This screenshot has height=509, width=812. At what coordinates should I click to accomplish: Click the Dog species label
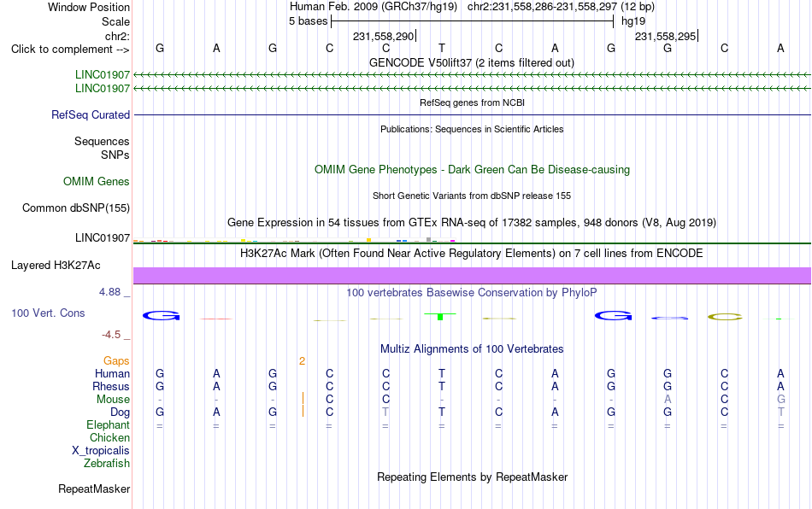pyautogui.click(x=120, y=412)
